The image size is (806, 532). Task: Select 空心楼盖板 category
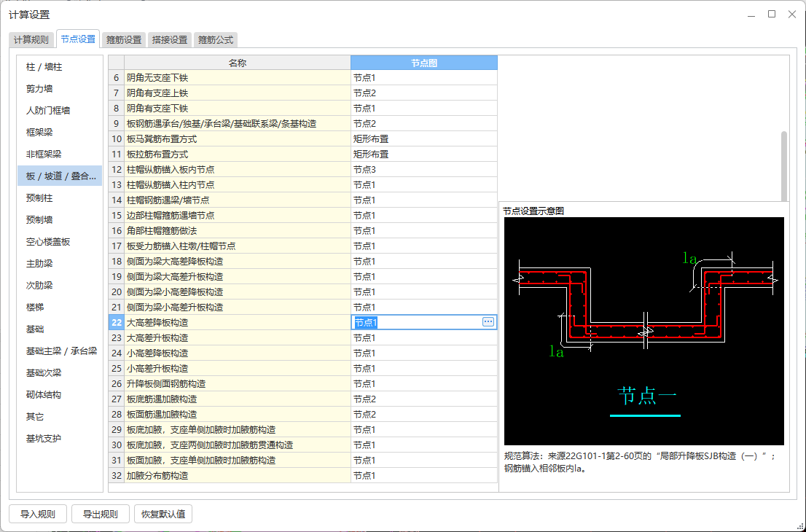60,241
